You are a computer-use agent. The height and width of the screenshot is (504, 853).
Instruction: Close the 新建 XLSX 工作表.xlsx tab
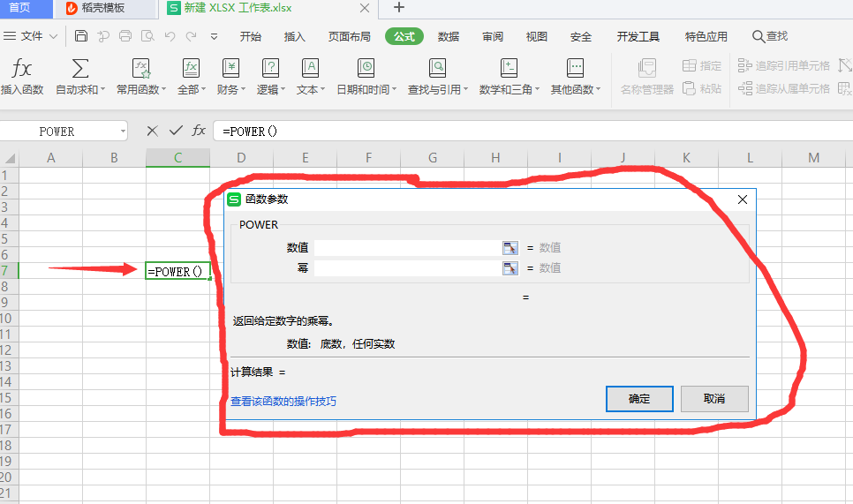tap(365, 8)
